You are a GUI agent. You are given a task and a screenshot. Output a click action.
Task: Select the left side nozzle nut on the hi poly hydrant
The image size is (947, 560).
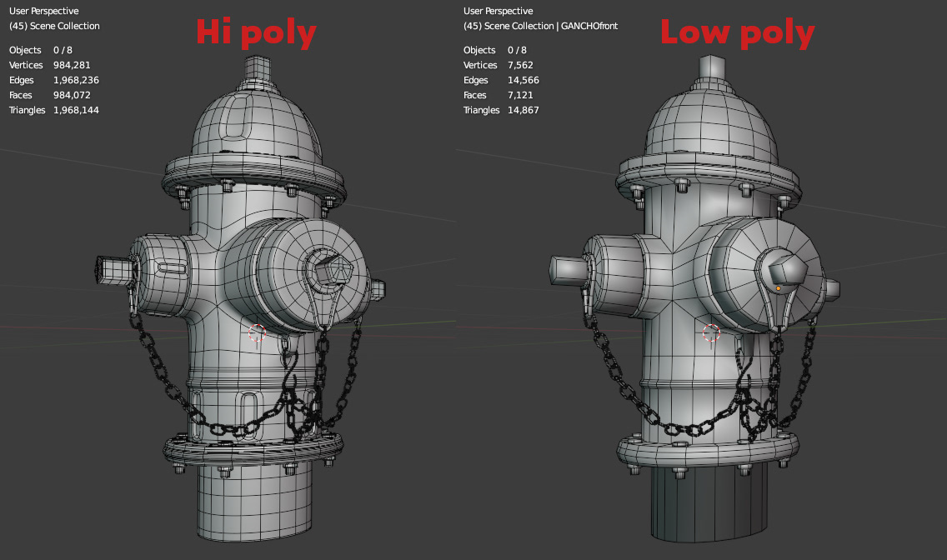[114, 270]
